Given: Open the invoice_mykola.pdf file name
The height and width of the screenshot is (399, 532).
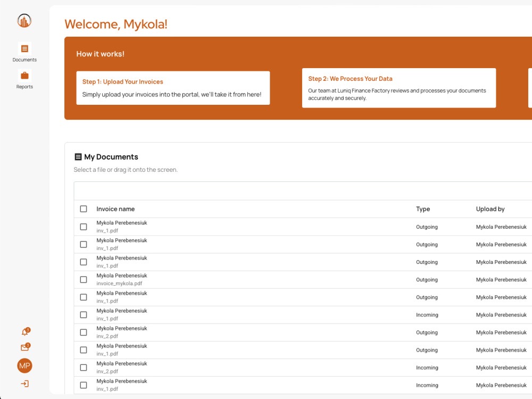Looking at the screenshot, I should tap(119, 284).
